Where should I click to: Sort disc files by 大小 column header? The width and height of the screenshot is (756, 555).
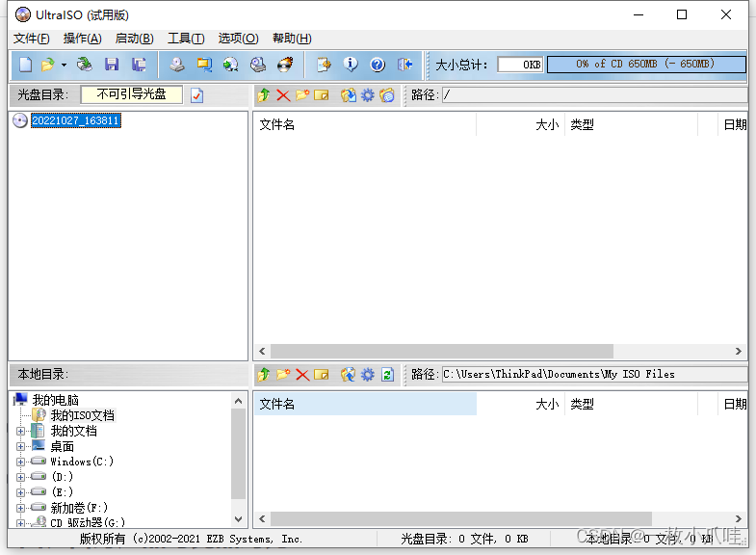click(520, 125)
